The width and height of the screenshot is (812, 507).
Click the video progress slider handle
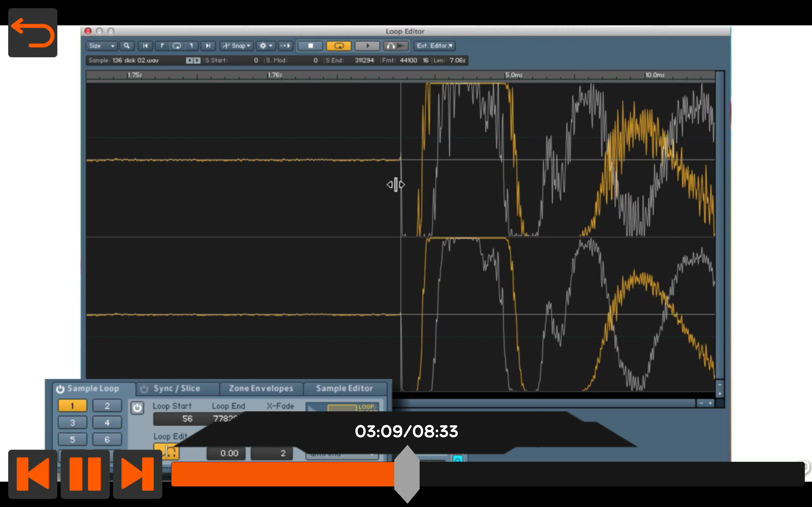pos(407,474)
